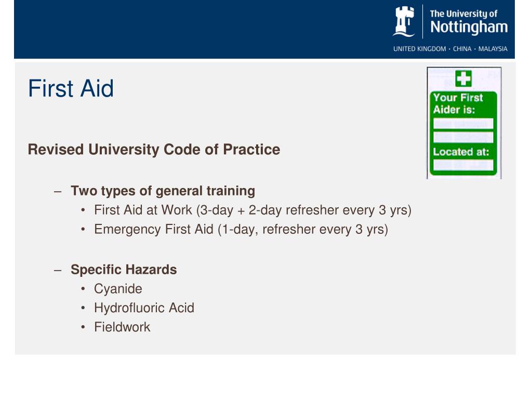Click the 'Hydrofluoric Acid' bullet item
Screen dimensions: 532x399
(144, 308)
